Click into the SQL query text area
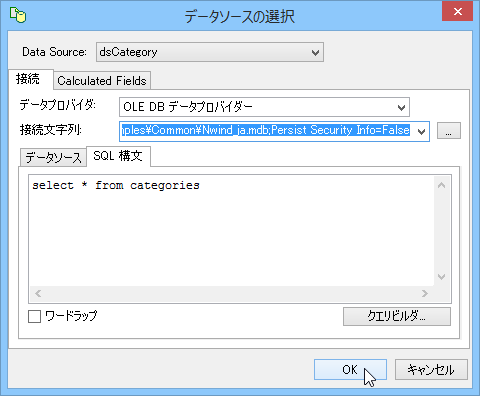This screenshot has height=396, width=480. [x=232, y=231]
